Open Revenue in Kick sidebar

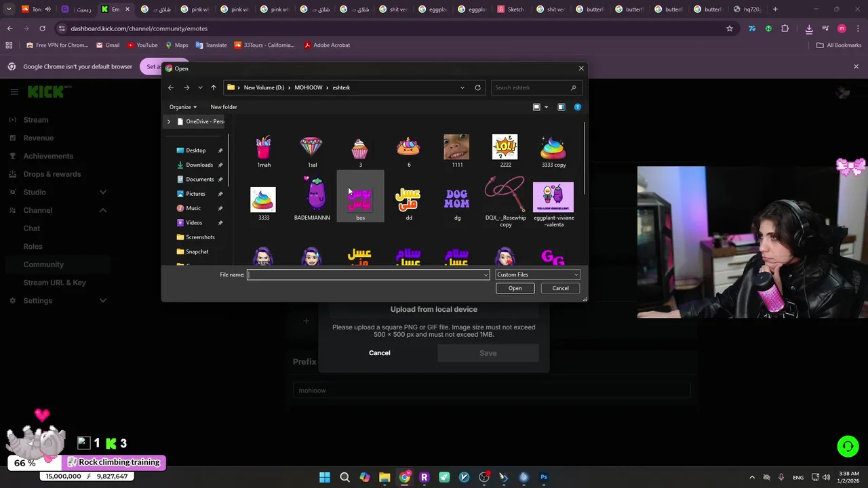pos(38,138)
